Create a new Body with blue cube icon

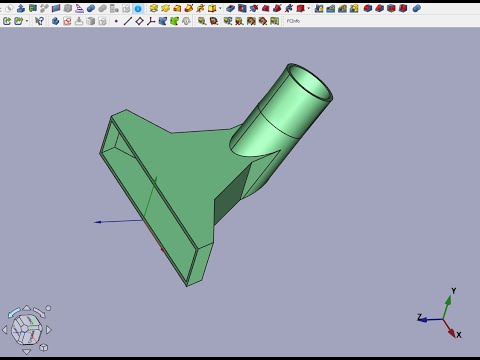(x=56, y=21)
